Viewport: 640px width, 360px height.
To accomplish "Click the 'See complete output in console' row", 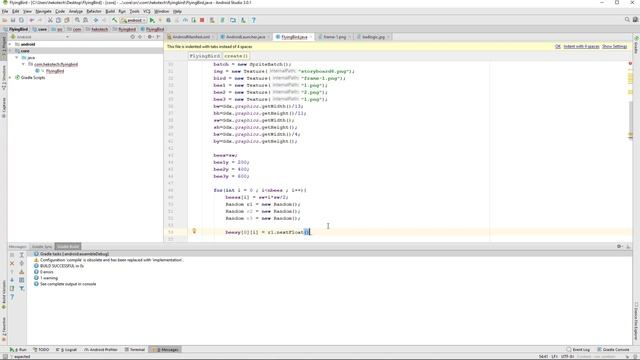I will click(x=68, y=284).
